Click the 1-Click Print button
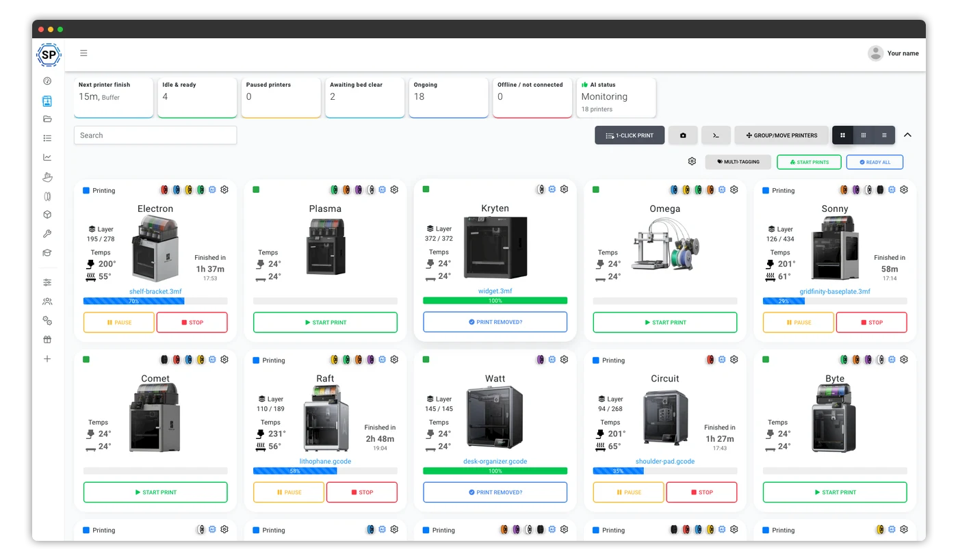 point(630,135)
